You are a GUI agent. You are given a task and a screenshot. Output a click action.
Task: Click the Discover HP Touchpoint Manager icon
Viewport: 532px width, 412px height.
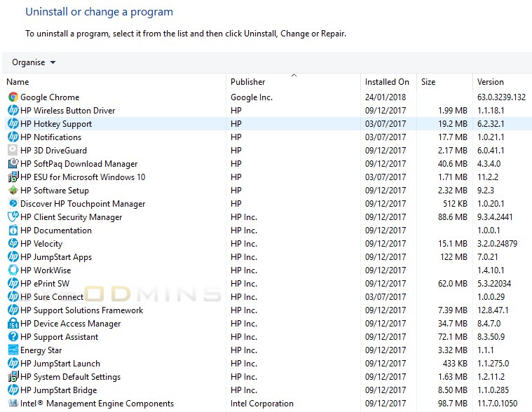coord(13,203)
